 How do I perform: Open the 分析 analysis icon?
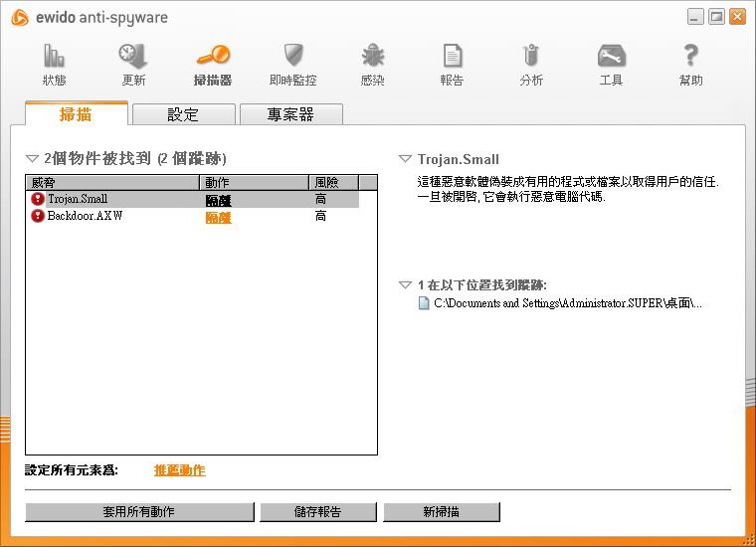coord(531,57)
